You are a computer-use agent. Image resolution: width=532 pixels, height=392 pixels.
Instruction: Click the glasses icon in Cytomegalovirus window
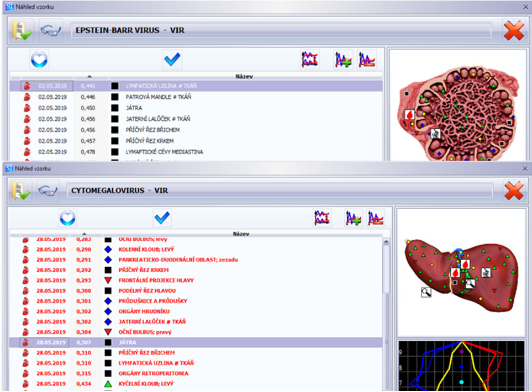click(48, 190)
